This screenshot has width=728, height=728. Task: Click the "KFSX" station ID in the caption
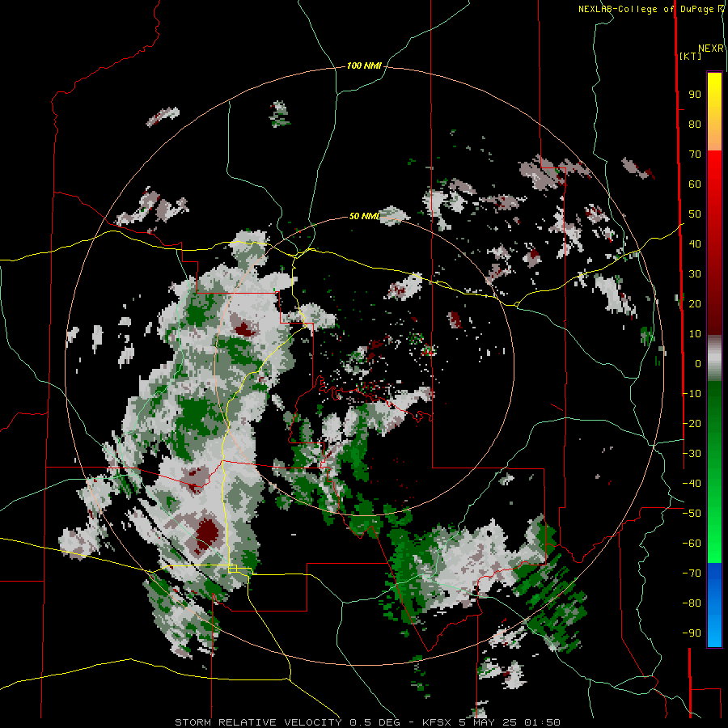click(438, 722)
